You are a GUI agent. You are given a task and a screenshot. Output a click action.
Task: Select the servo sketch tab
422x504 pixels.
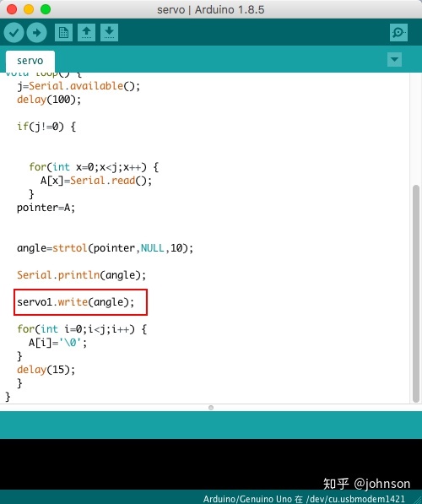pos(30,61)
